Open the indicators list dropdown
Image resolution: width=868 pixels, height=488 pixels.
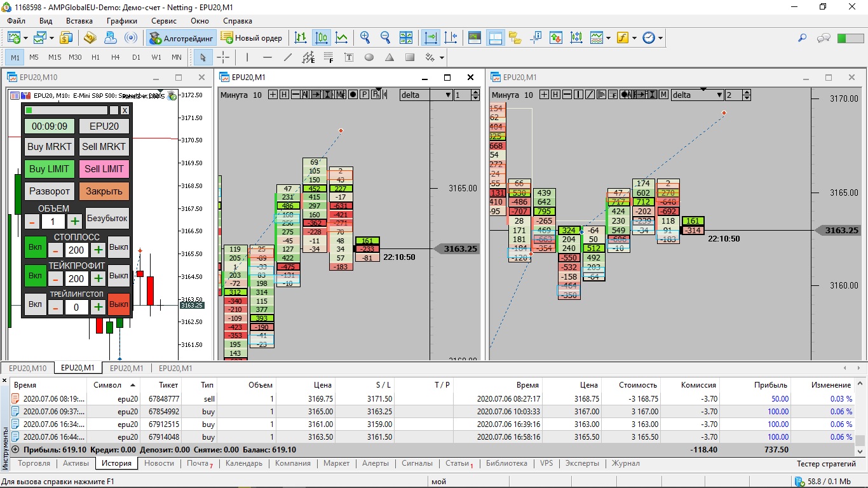point(600,37)
